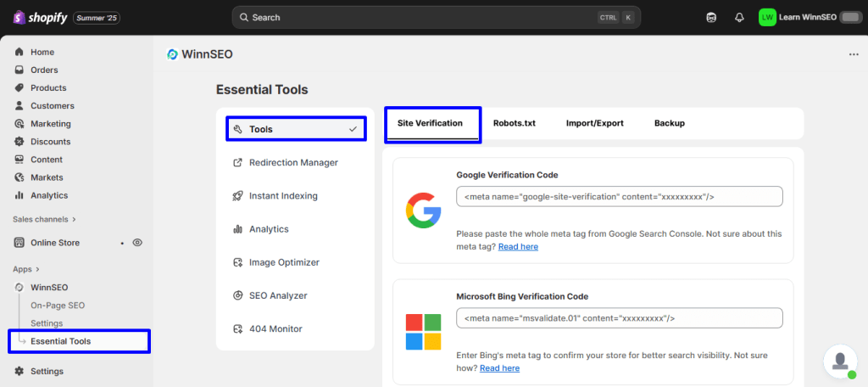Click the Analytics chart icon in Essential Tools
Viewport: 868px width, 387px height.
[x=238, y=229]
